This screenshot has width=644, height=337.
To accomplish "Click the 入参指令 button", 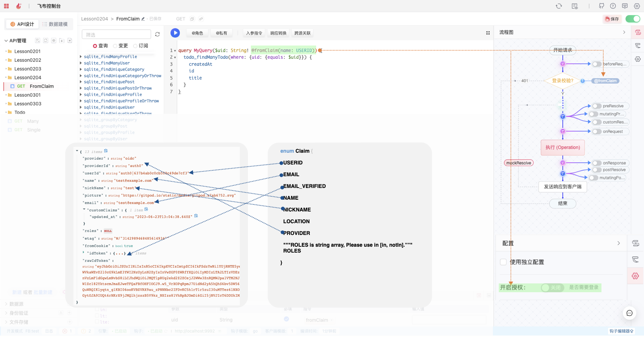I will coord(254,33).
